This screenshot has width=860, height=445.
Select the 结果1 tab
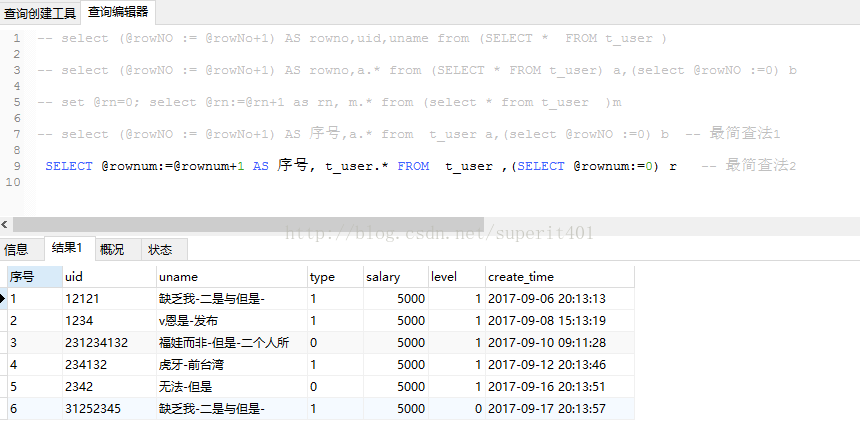click(x=69, y=248)
